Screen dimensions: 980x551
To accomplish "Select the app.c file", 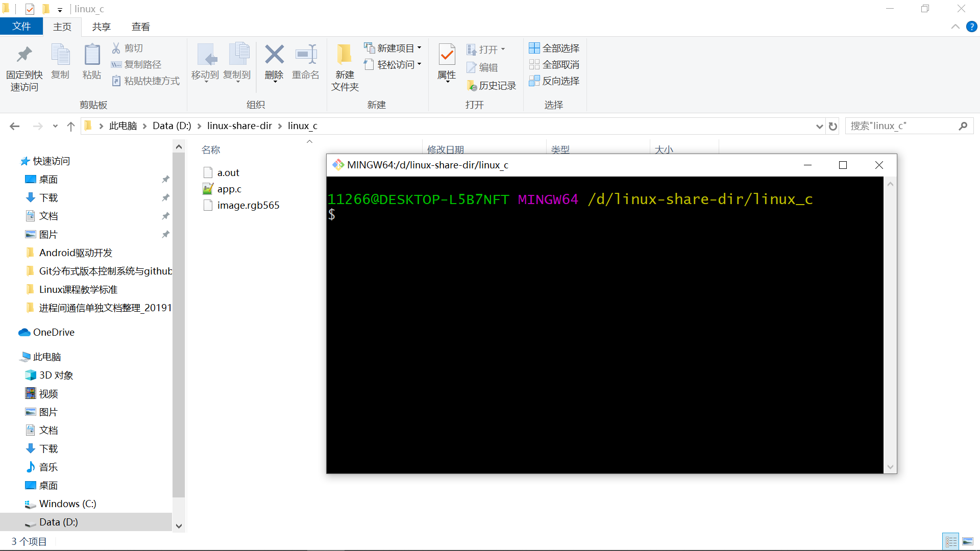I will [229, 189].
